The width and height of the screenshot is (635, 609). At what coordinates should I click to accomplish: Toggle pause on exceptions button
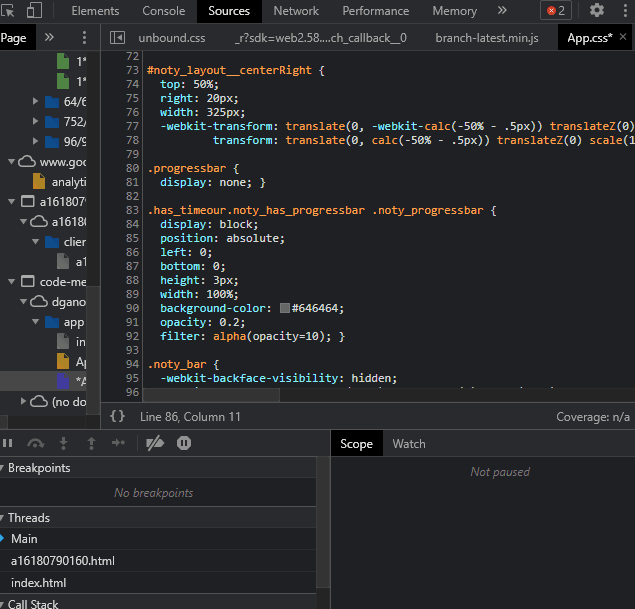coord(184,443)
